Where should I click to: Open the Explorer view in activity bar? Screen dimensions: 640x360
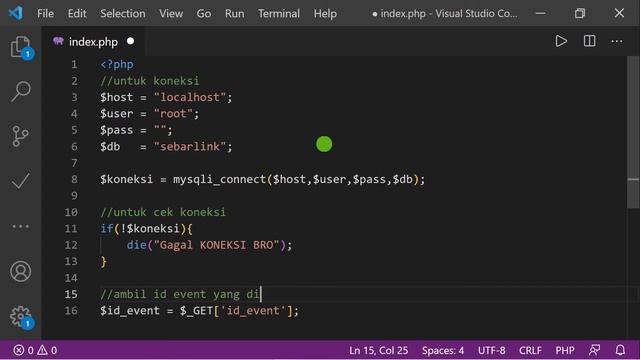pyautogui.click(x=20, y=47)
